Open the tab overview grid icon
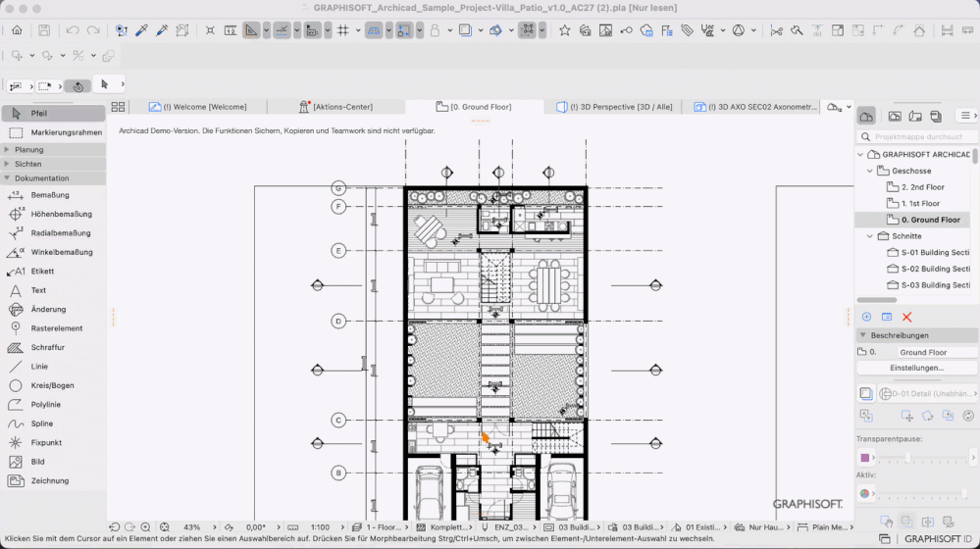This screenshot has width=980, height=549. coord(118,107)
